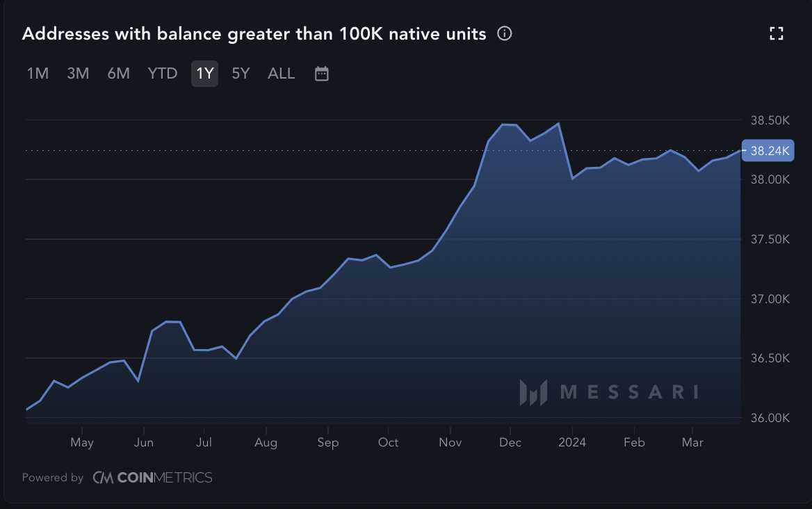Click the May label on x-axis
812x509 pixels.
click(x=82, y=442)
